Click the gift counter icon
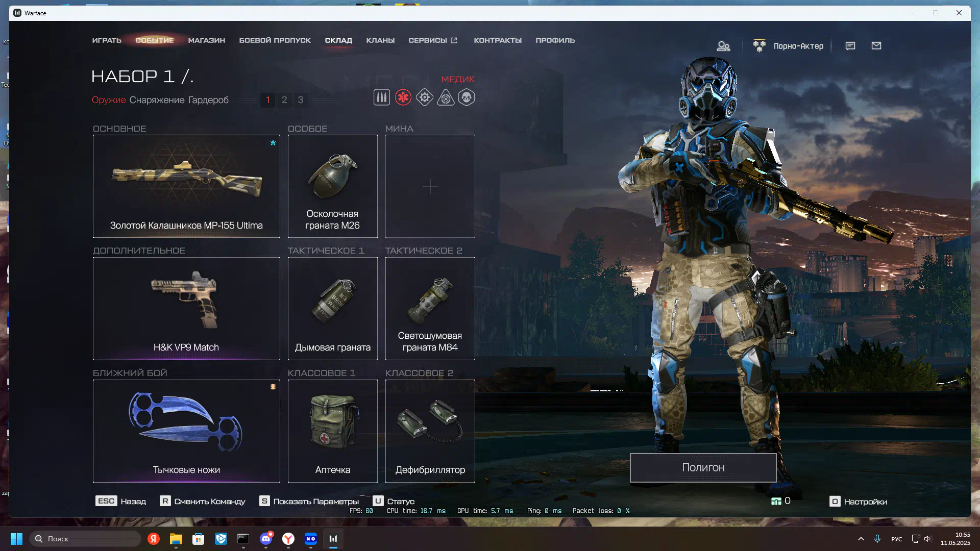Image resolution: width=980 pixels, height=551 pixels. (x=776, y=502)
